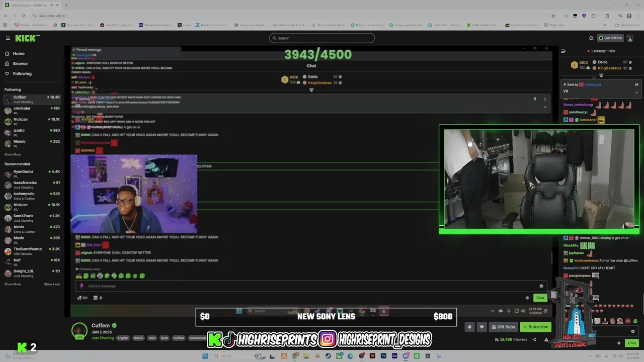Open the circular icon left of Get KICKs
Image resolution: width=644 pixels, height=362 pixels.
pos(591,38)
